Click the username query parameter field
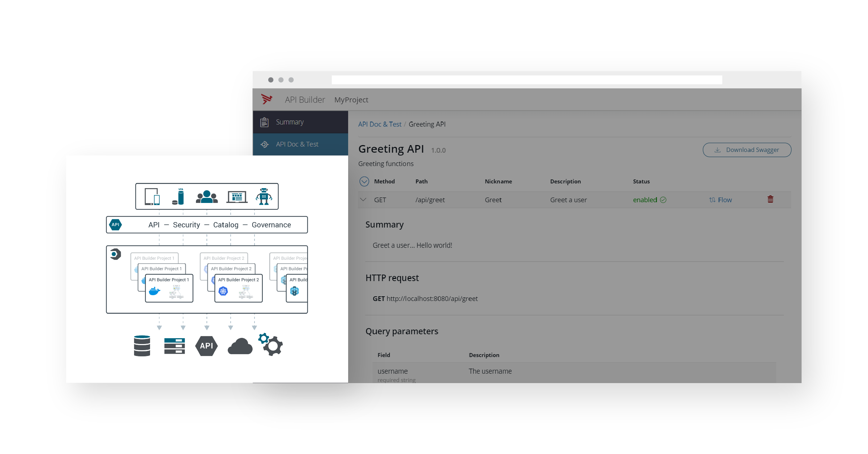 point(393,371)
